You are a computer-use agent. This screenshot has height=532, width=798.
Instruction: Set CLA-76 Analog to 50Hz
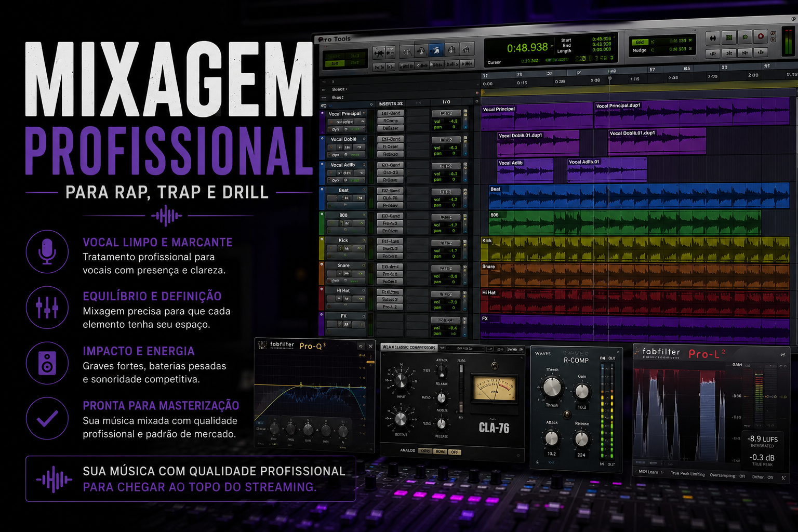(425, 451)
